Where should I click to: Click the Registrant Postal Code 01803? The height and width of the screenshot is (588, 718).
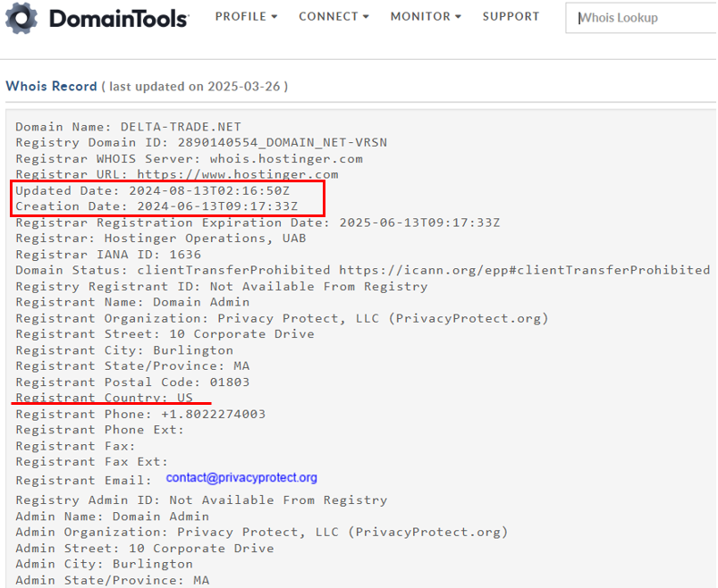pos(227,382)
